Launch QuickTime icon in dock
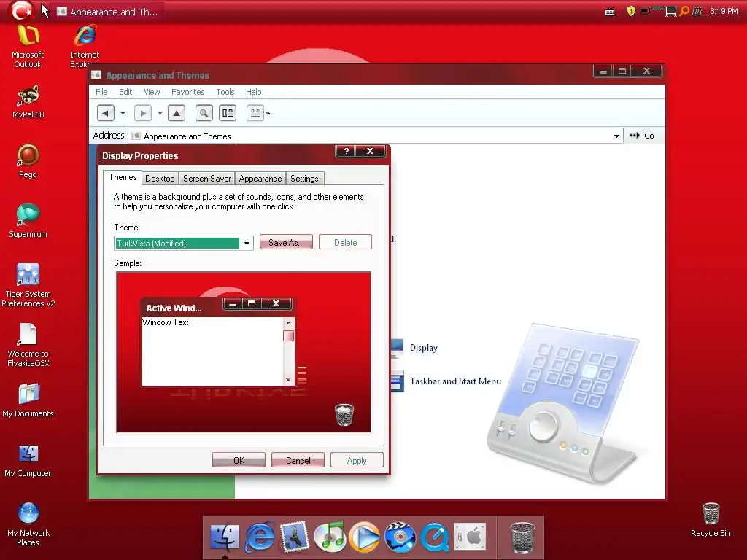The image size is (747, 560). pos(435,537)
